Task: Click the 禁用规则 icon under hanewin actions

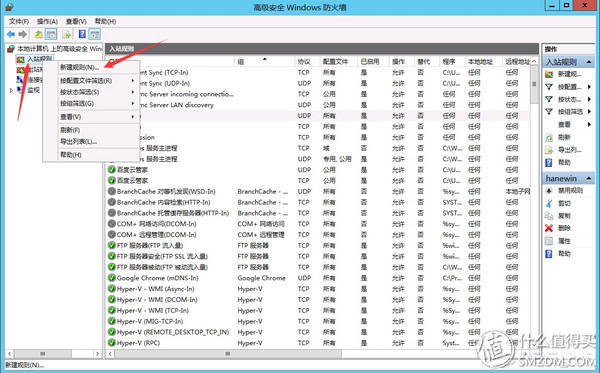Action: click(x=549, y=191)
